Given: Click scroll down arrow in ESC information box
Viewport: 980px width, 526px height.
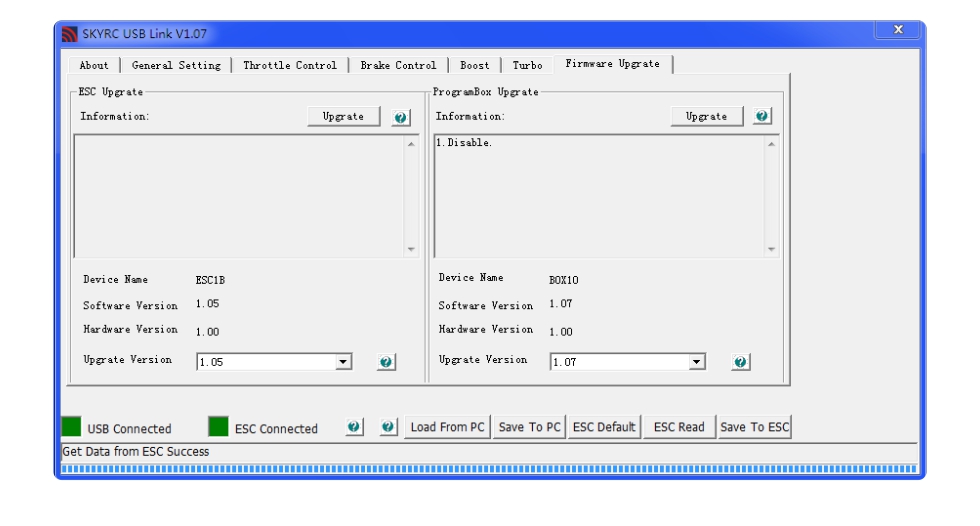Looking at the screenshot, I should coord(411,249).
